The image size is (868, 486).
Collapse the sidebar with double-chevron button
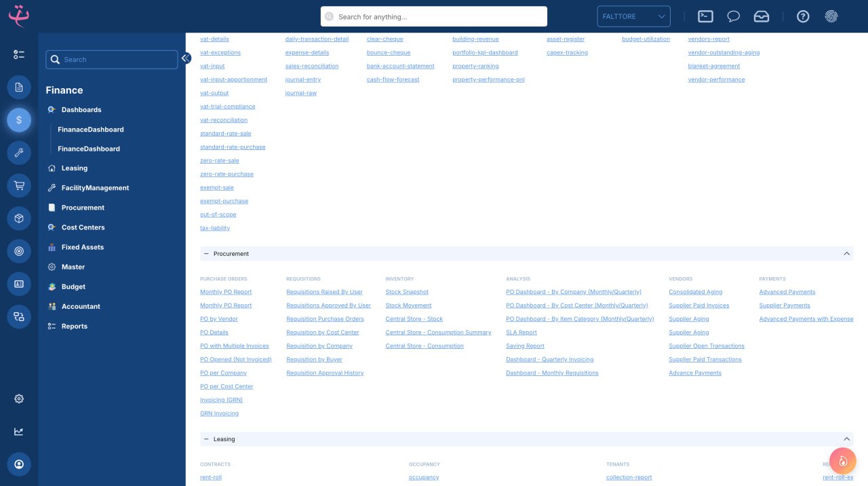click(186, 58)
